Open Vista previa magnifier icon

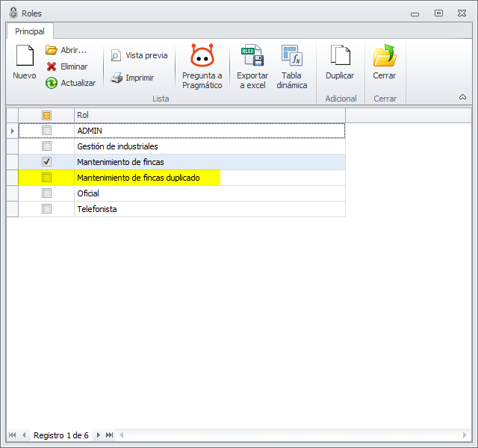(x=116, y=55)
